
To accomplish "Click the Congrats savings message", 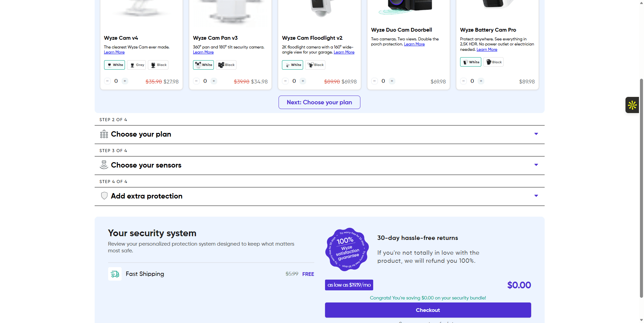I will tap(428, 298).
